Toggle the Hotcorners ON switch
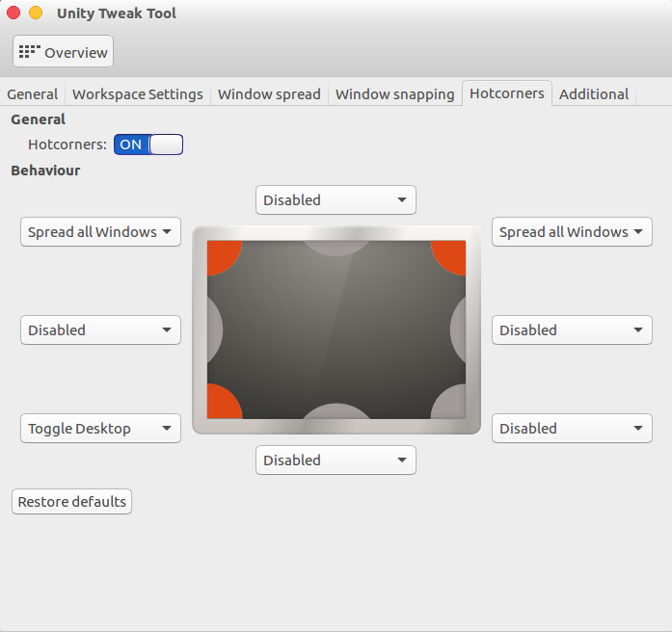672x632 pixels. click(x=148, y=145)
